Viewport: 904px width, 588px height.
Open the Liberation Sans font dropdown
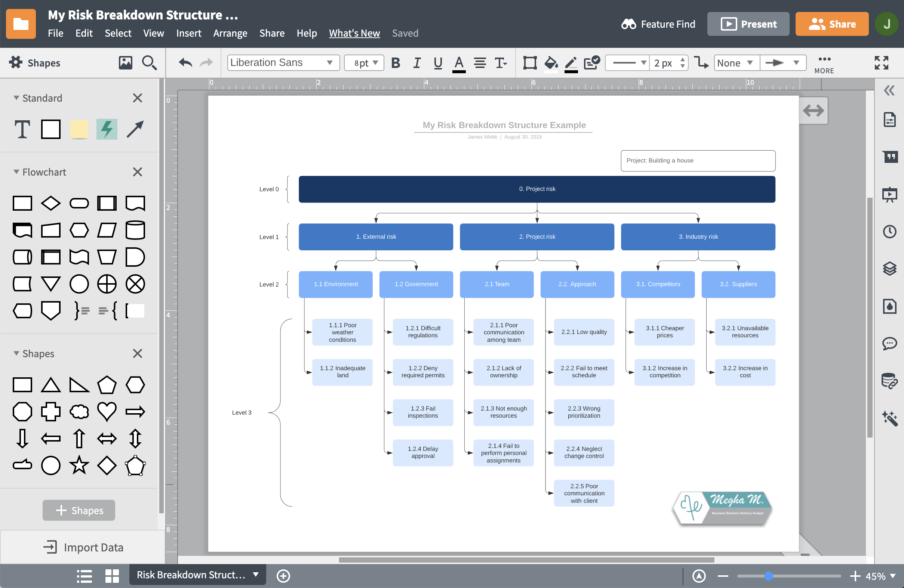(283, 63)
